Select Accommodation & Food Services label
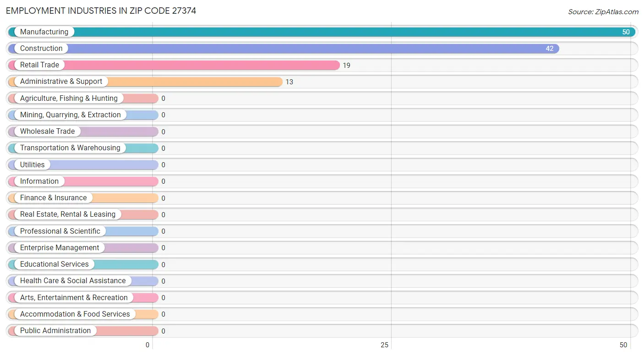644x356 pixels. (x=75, y=314)
